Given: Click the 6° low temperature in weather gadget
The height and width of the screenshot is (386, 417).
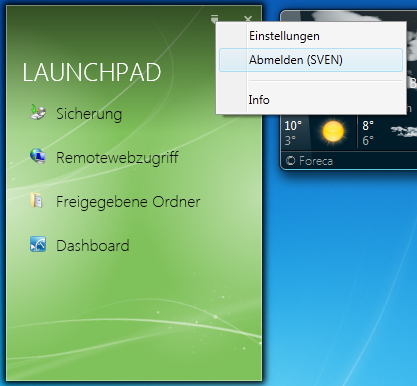Looking at the screenshot, I should pyautogui.click(x=368, y=140).
